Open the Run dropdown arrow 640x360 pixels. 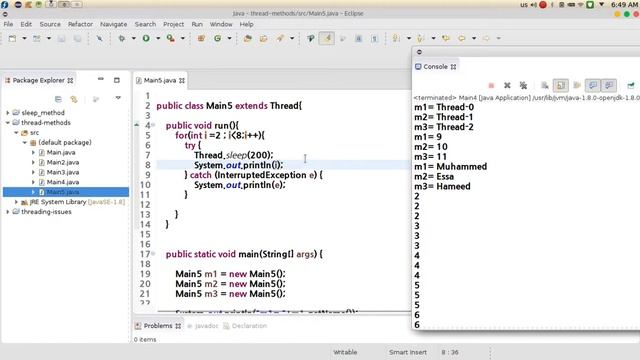click(158, 38)
